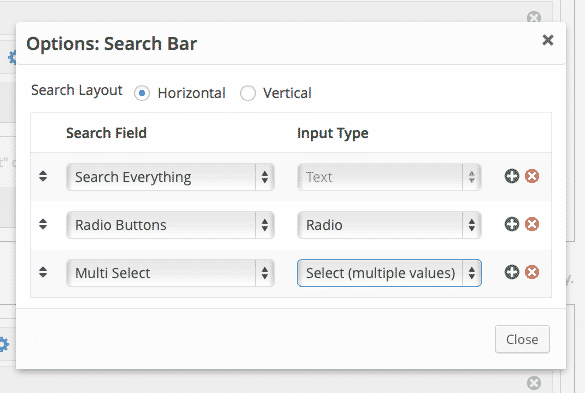Open the Multi Select field dropdown

pyautogui.click(x=170, y=273)
